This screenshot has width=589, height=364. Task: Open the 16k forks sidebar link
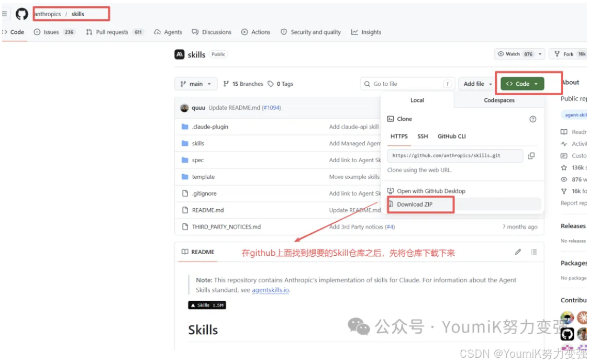click(574, 191)
